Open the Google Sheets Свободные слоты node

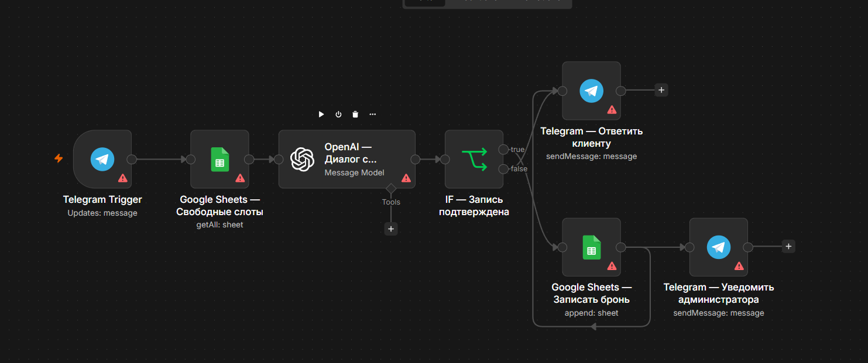(219, 159)
